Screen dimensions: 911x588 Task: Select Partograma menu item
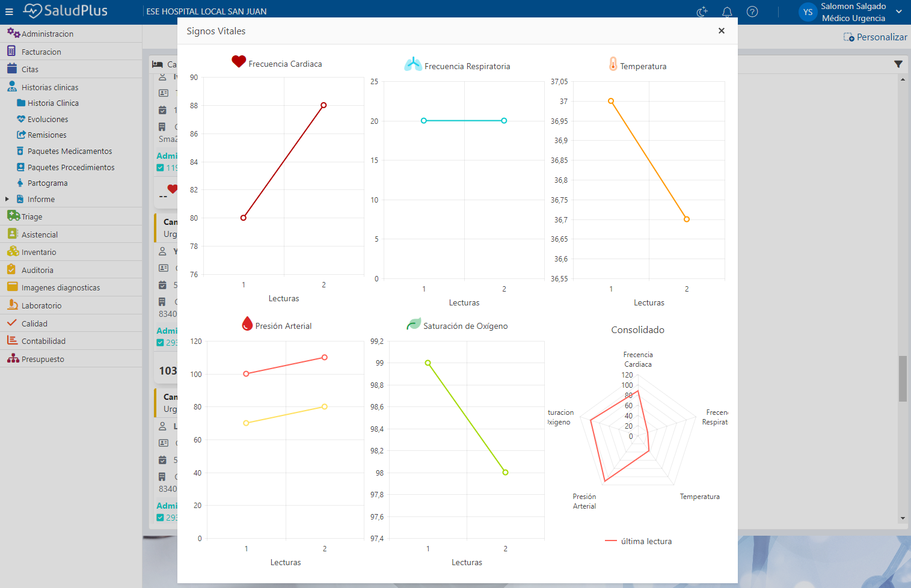[48, 183]
